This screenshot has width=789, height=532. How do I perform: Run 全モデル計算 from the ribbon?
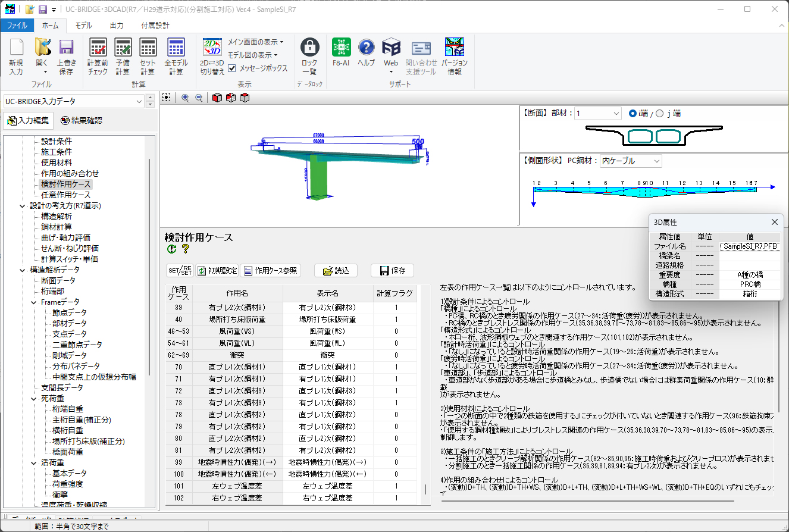pyautogui.click(x=176, y=48)
